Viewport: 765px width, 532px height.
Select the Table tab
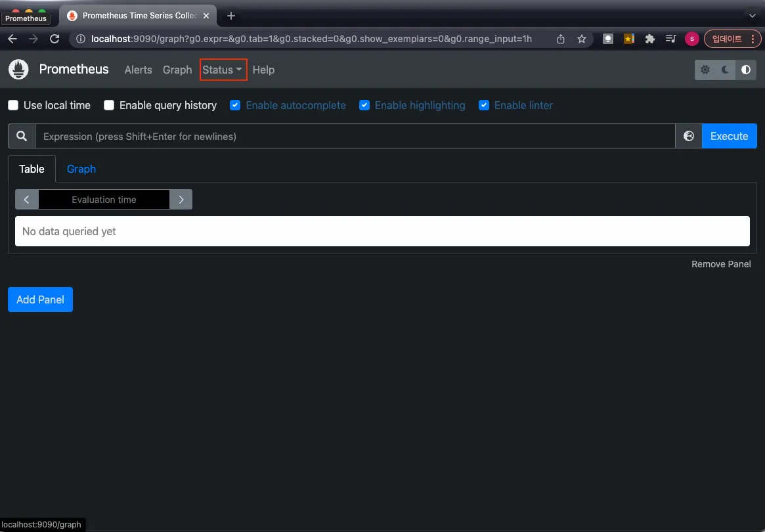[x=32, y=169]
